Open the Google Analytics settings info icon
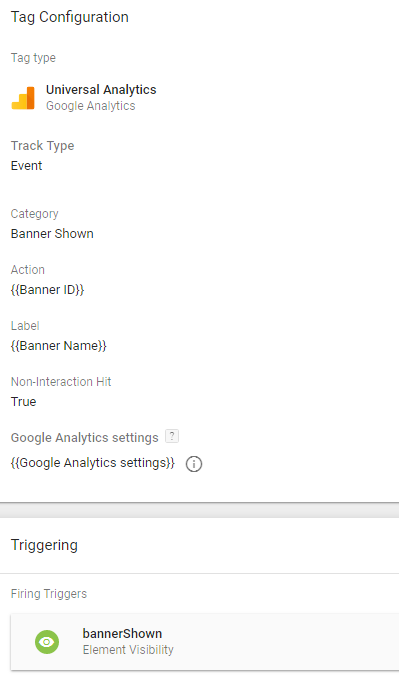This screenshot has width=399, height=686. point(194,464)
